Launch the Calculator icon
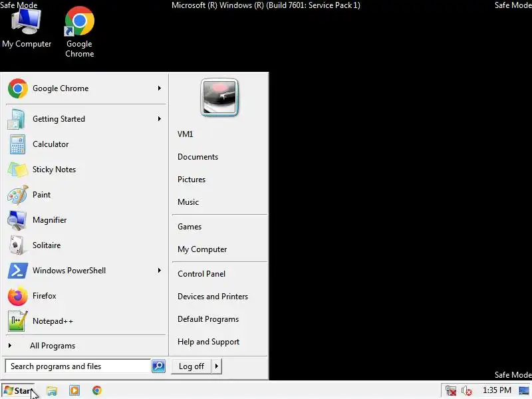 pos(17,144)
